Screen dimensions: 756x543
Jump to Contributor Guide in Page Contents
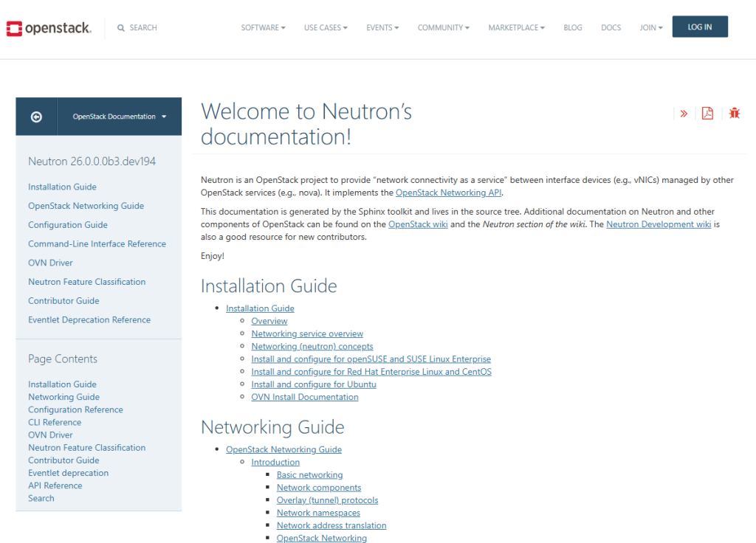[x=63, y=460]
